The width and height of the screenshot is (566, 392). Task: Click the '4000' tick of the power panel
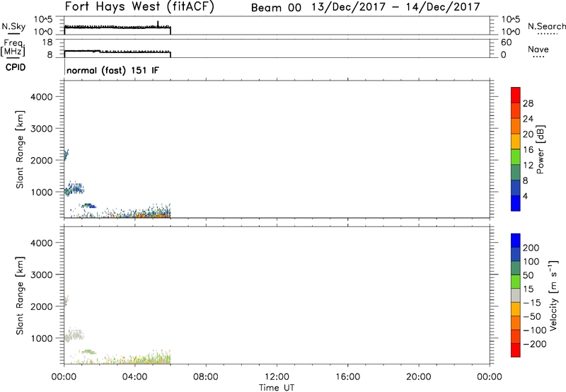(42, 97)
